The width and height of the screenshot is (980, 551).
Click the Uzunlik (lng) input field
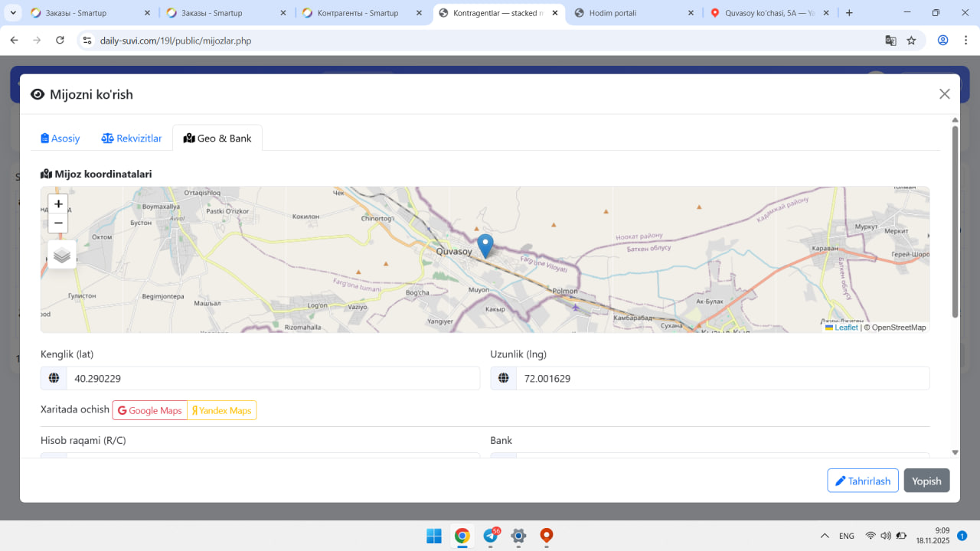pyautogui.click(x=722, y=379)
